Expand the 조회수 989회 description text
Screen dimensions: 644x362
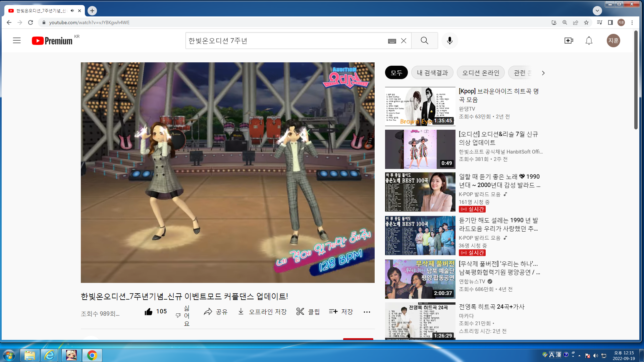coord(100,314)
